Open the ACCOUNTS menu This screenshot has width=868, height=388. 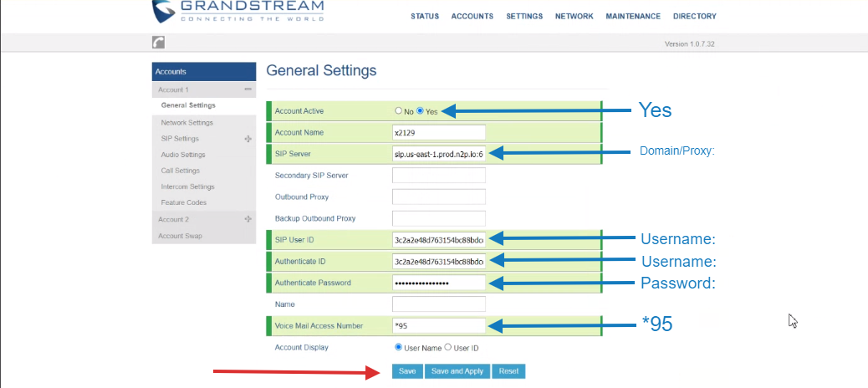tap(472, 17)
